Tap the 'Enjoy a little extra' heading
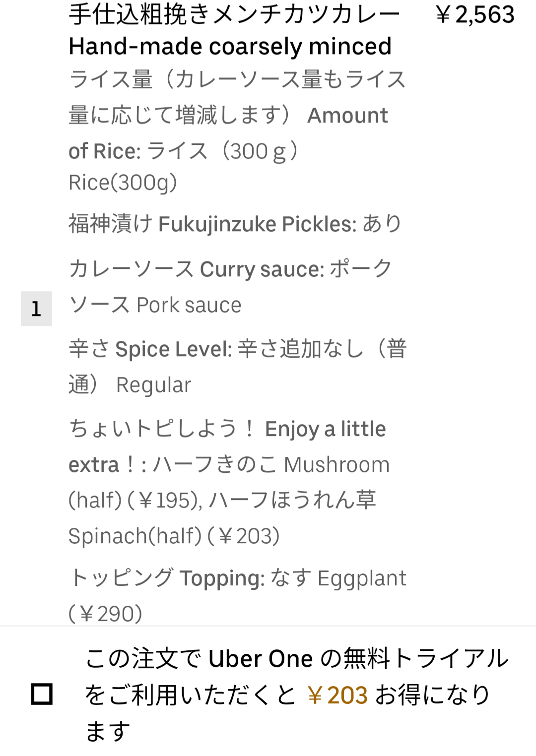 pos(325,429)
